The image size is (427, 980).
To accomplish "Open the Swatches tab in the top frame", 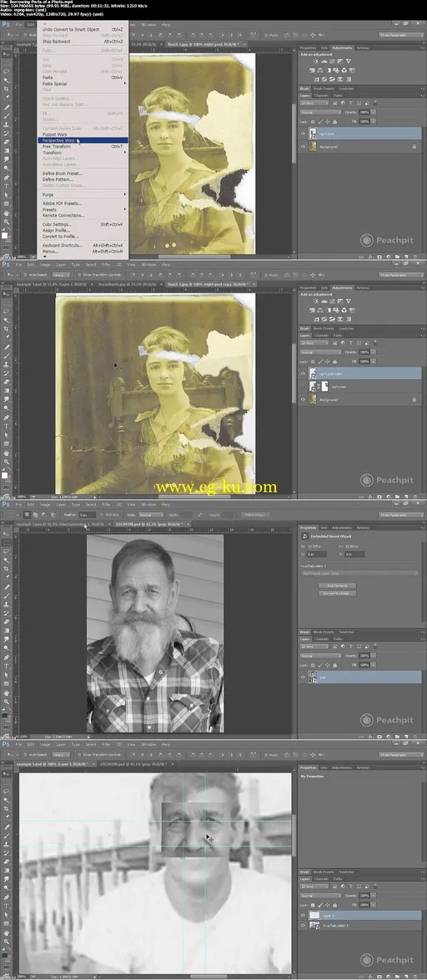I will tap(346, 88).
